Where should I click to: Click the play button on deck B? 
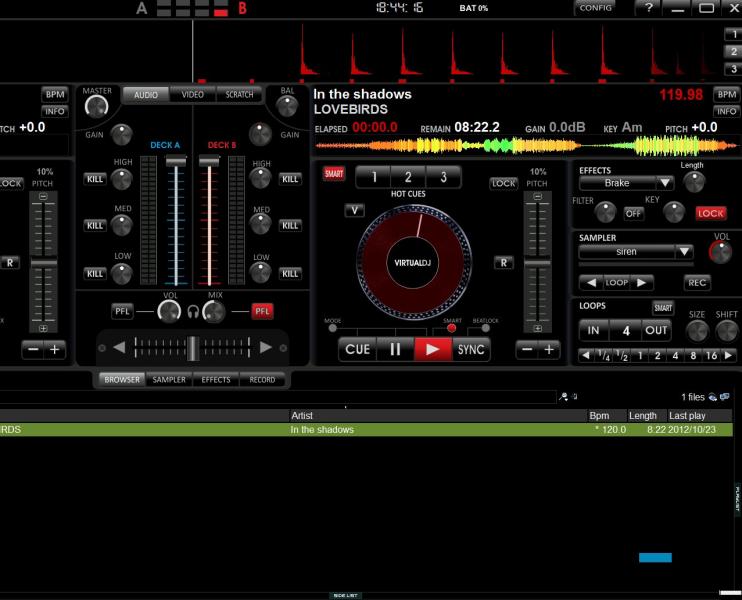click(x=432, y=349)
